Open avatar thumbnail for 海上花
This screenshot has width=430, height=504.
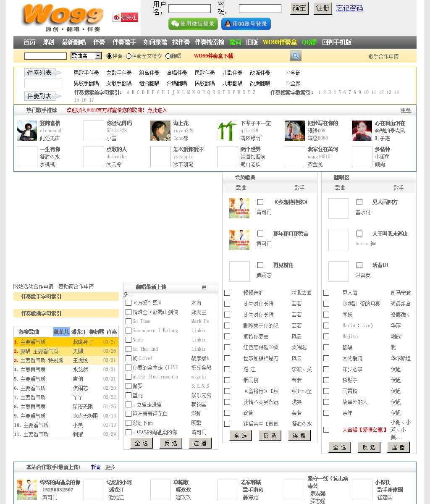160,131
